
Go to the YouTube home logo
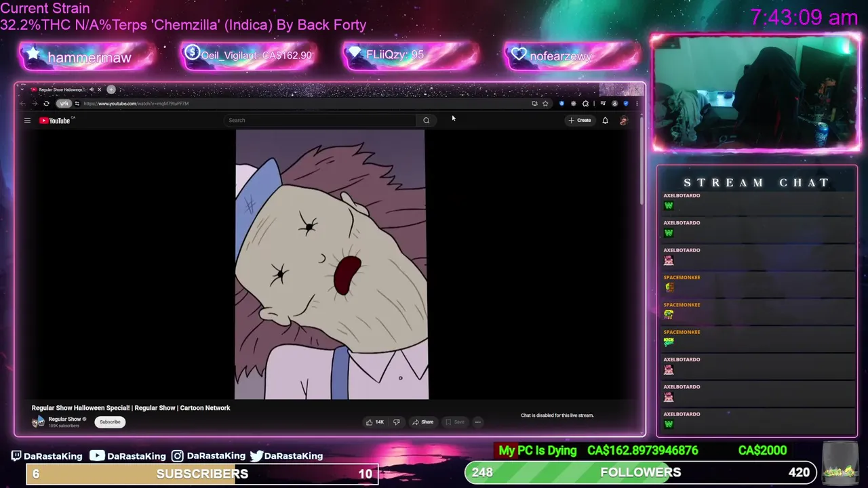tap(55, 120)
